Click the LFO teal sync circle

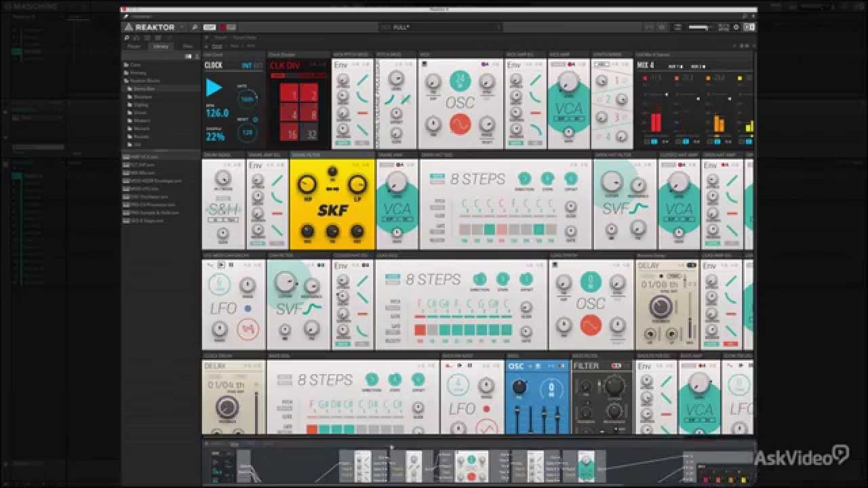219,285
